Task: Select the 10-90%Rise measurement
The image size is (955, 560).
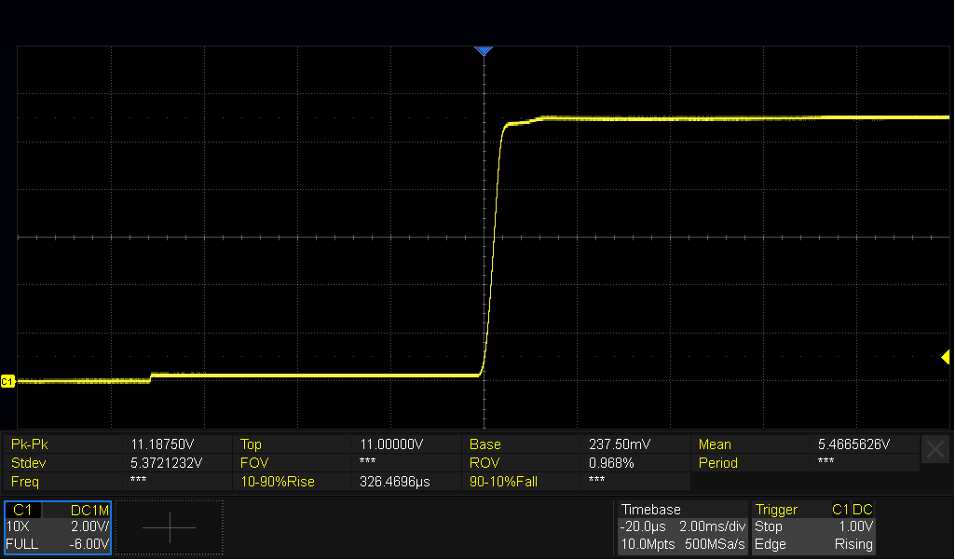Action: tap(278, 482)
